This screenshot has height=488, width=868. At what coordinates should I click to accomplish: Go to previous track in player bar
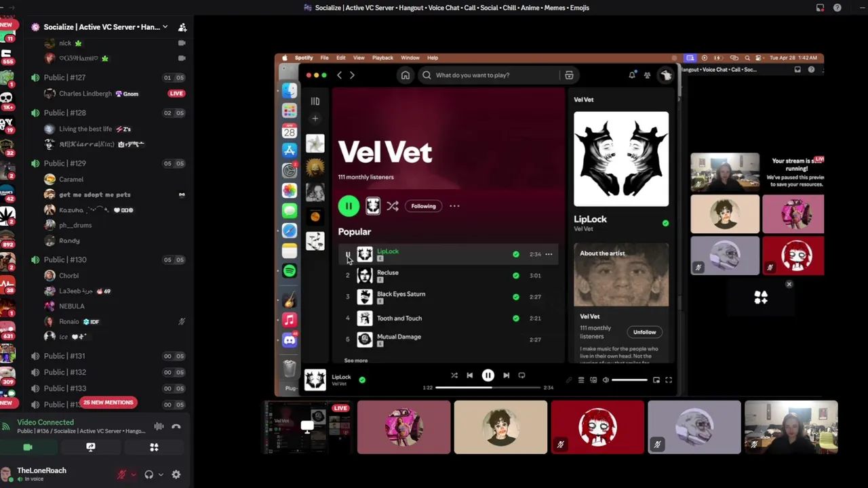click(469, 375)
